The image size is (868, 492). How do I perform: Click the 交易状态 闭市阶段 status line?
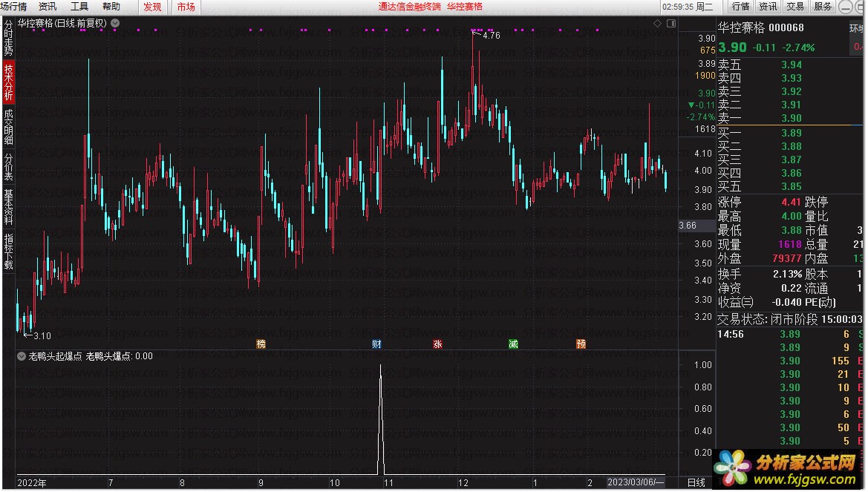pos(789,319)
